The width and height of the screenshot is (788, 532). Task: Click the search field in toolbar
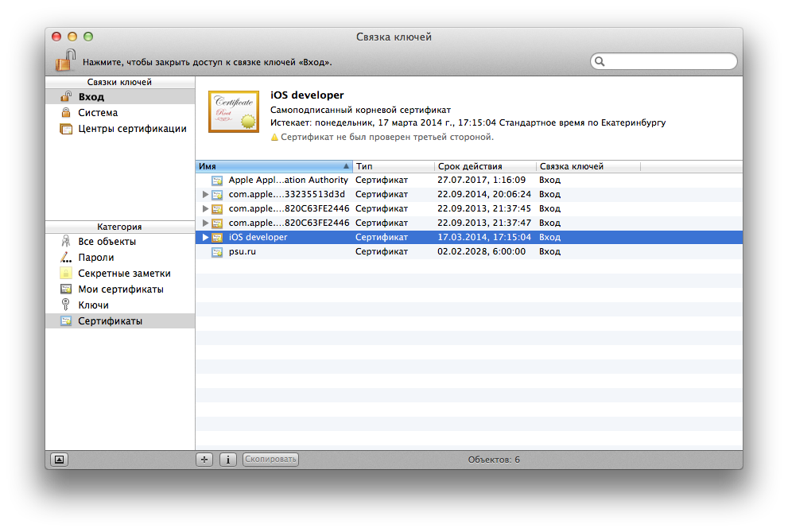point(663,61)
